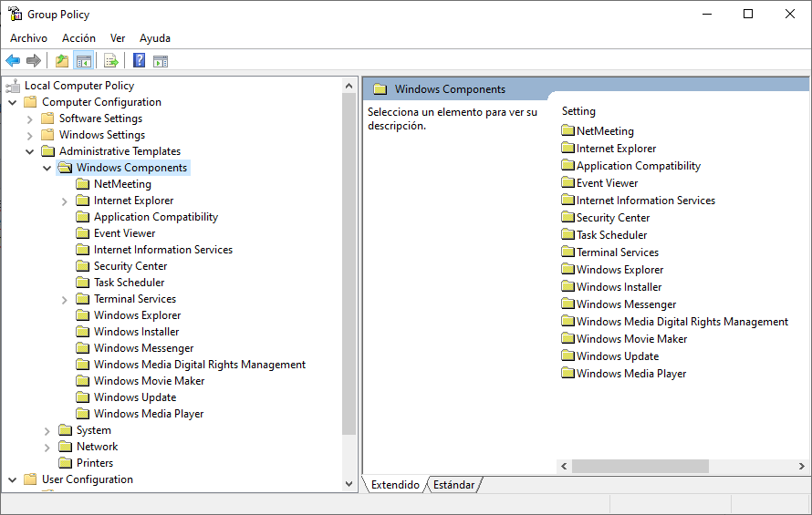
Task: Click Event Viewer folder icon in settings list
Action: pos(568,182)
